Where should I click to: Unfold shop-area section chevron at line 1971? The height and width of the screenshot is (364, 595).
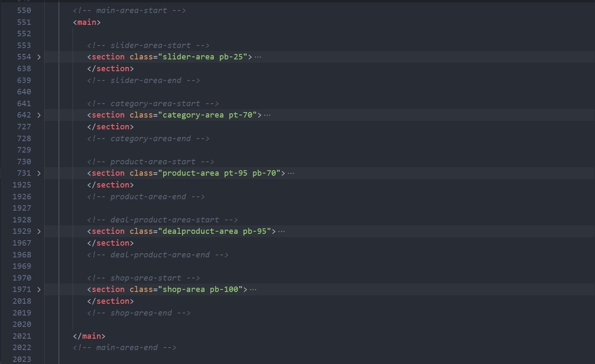39,289
